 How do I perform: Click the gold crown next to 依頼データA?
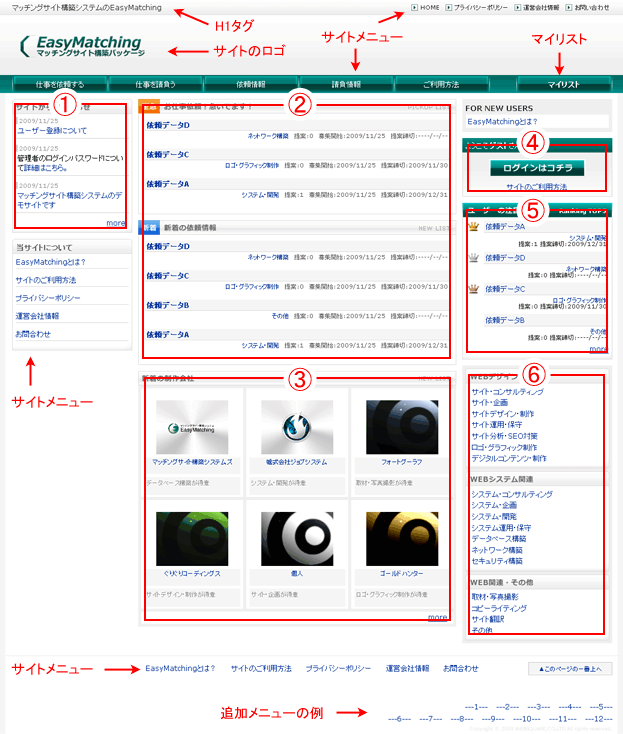[474, 227]
